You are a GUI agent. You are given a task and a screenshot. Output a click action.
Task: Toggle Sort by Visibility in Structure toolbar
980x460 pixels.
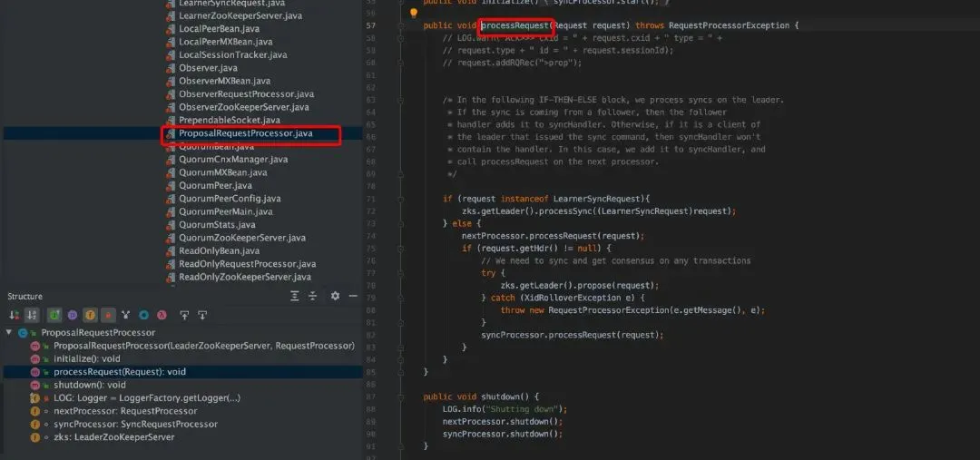15,315
